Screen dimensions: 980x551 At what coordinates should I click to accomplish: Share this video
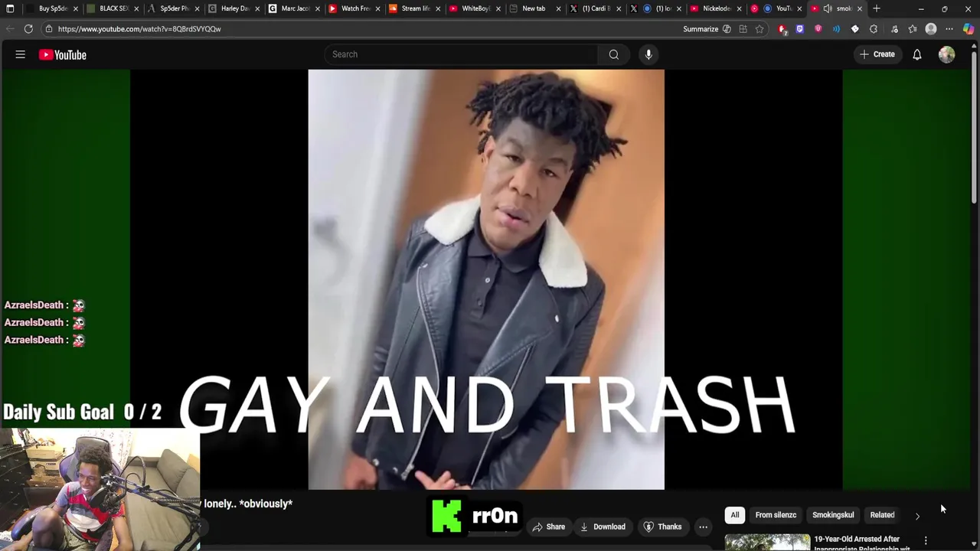coord(548,527)
